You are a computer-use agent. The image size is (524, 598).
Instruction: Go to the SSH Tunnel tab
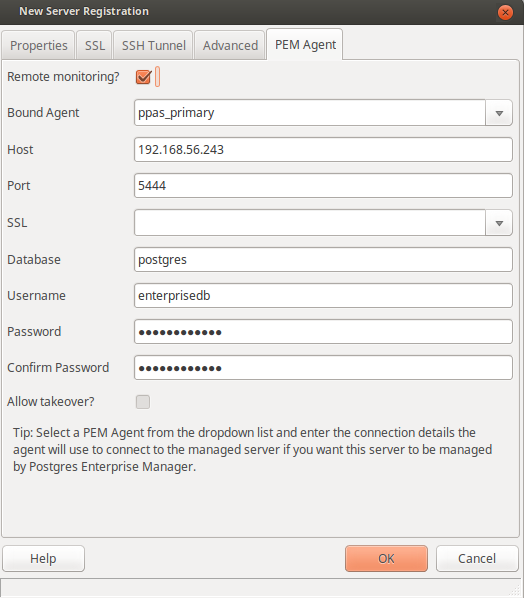coord(153,45)
